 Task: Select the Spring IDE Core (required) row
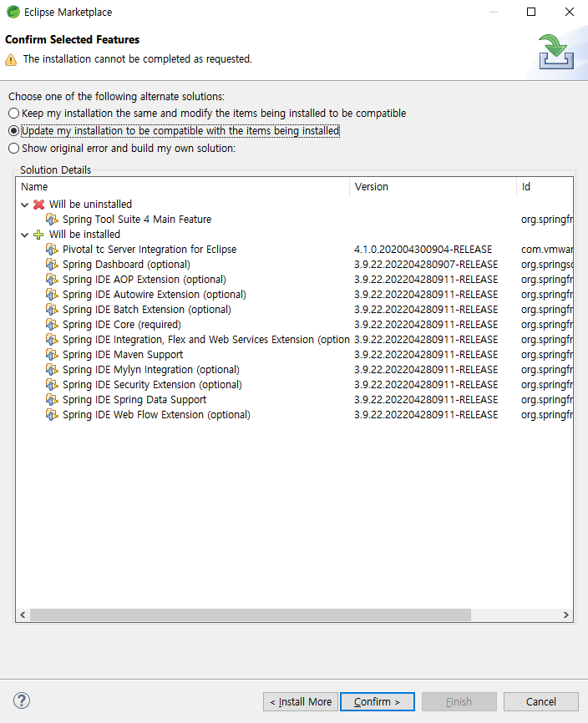tap(294, 325)
